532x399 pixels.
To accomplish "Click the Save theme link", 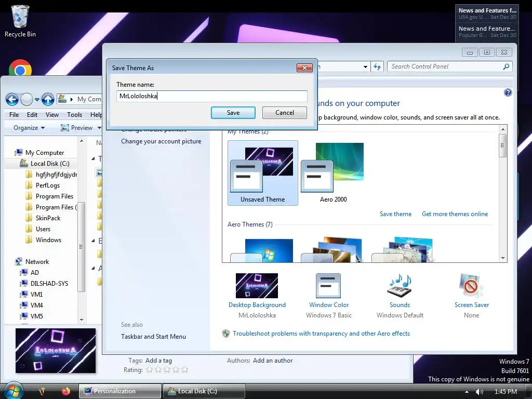I will point(395,214).
